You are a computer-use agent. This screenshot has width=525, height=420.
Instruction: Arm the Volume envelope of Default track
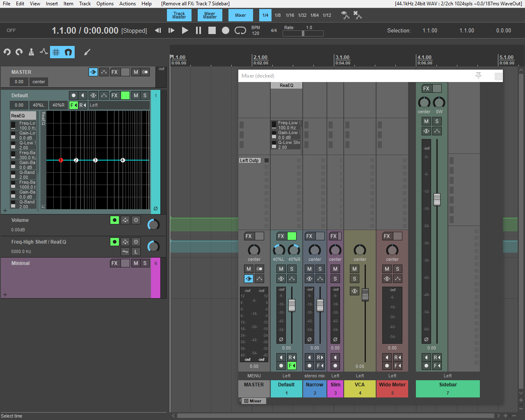click(x=115, y=220)
